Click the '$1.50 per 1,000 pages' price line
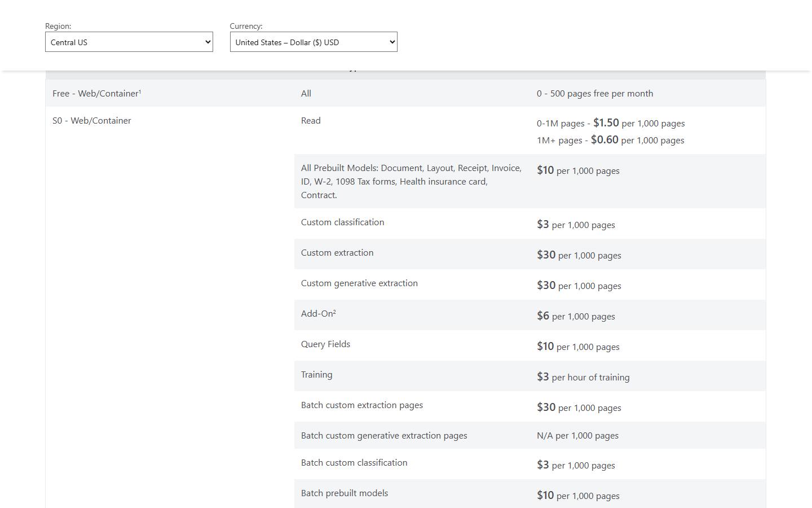Viewport: 812px width, 508px height. (611, 123)
